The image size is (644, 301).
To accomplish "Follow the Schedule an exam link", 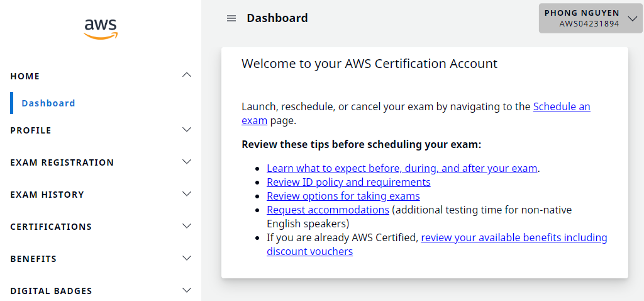I will pos(561,107).
